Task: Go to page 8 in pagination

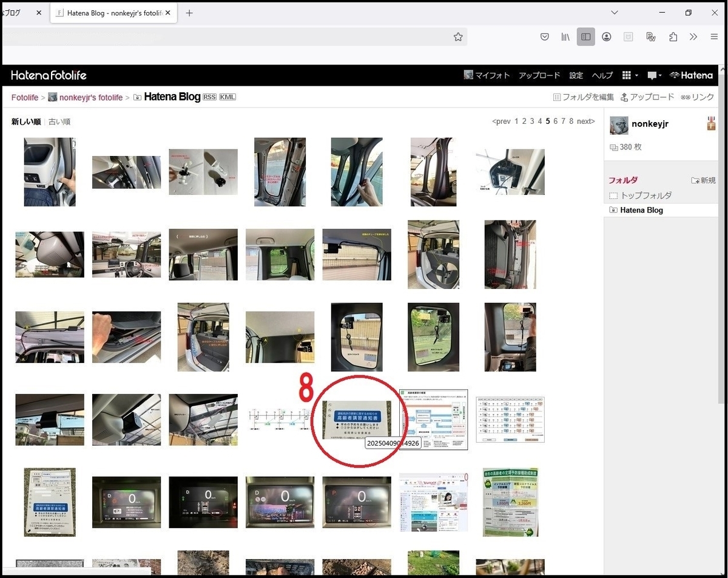Action: pyautogui.click(x=571, y=121)
